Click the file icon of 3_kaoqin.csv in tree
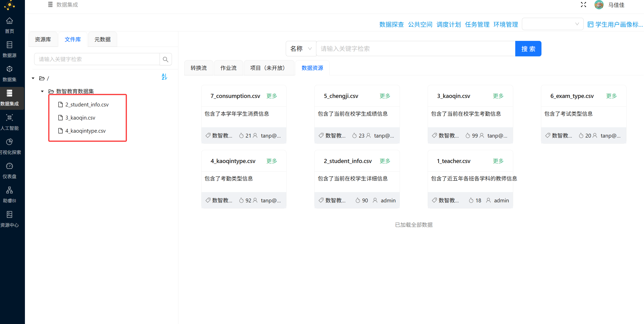Image resolution: width=644 pixels, height=324 pixels. [60, 118]
